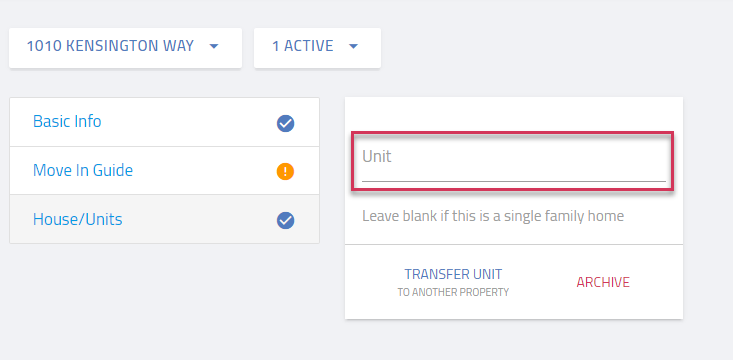This screenshot has height=360, width=733.
Task: Go to the Move In Guide section
Action: 165,171
